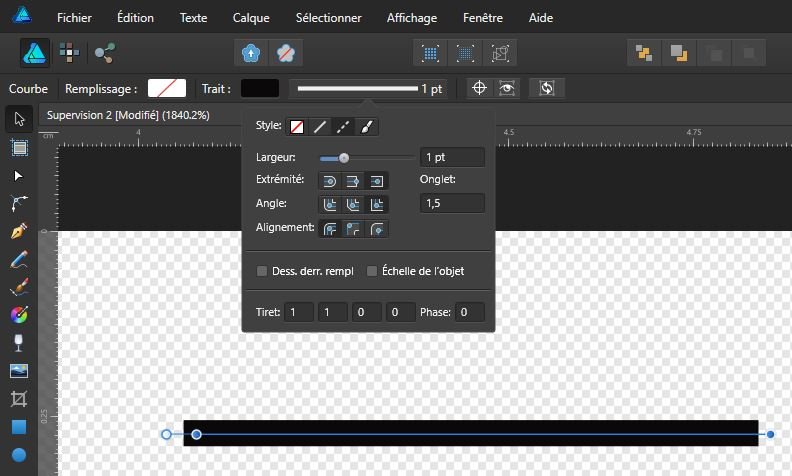Select the Ellipse shape tool
The image size is (792, 476).
[19, 455]
